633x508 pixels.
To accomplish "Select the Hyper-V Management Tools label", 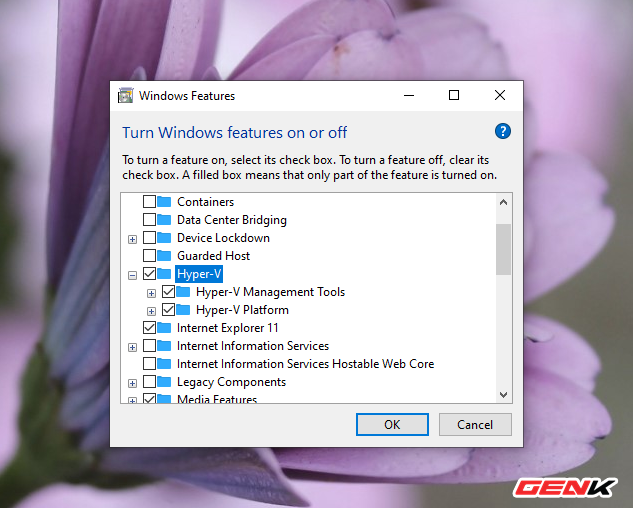I will click(270, 292).
